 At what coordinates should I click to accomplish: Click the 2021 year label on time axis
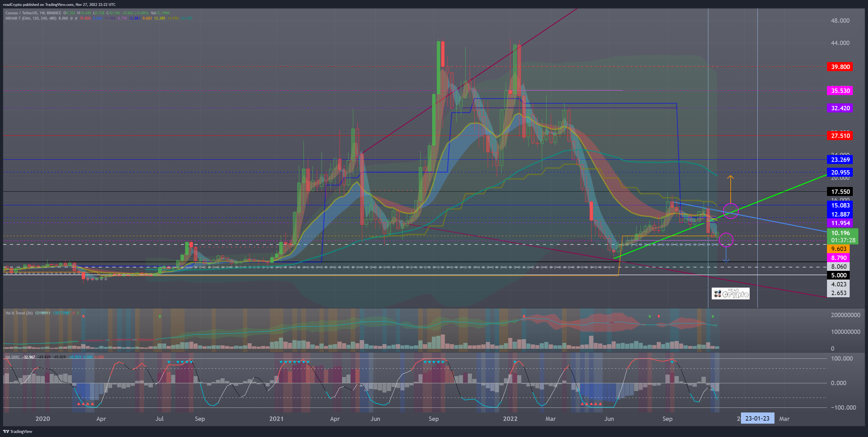(x=276, y=418)
